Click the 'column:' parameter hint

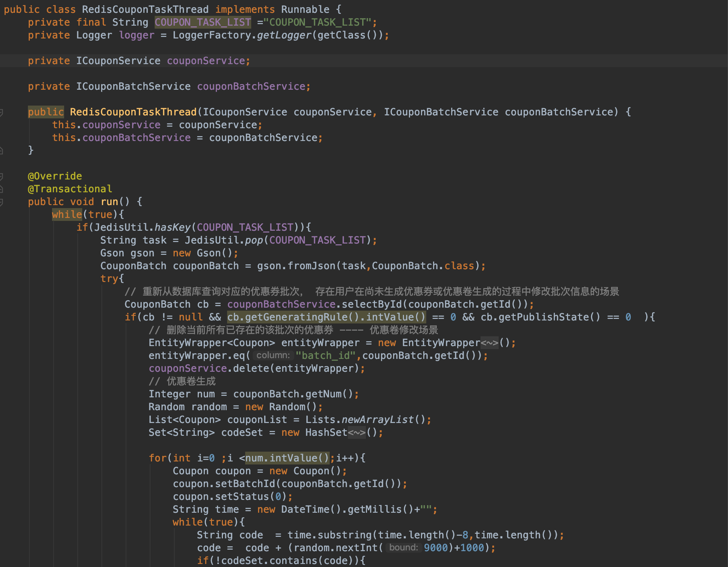pyautogui.click(x=273, y=356)
